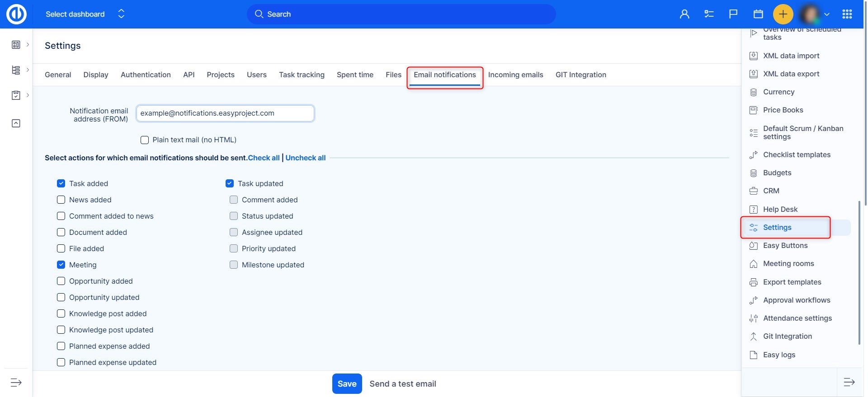This screenshot has height=397, width=868.
Task: Click the Notification email address field
Action: 225,113
